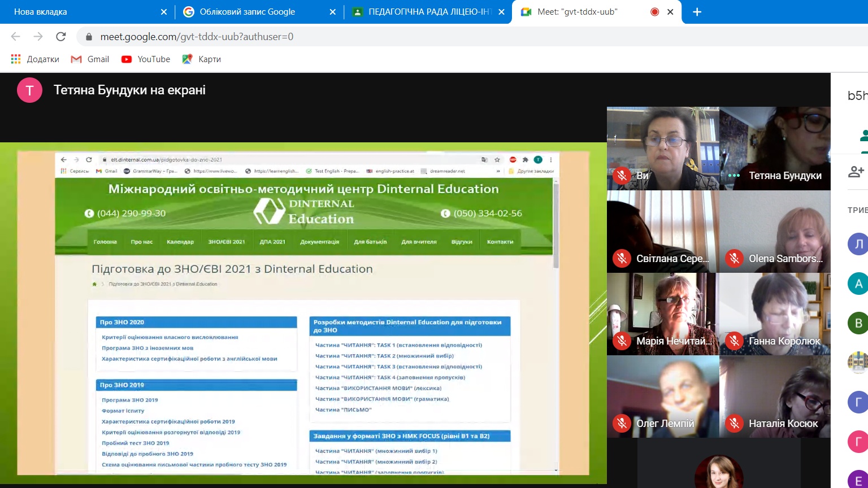Open the site lock info icon
868x488 pixels.
coord(88,37)
